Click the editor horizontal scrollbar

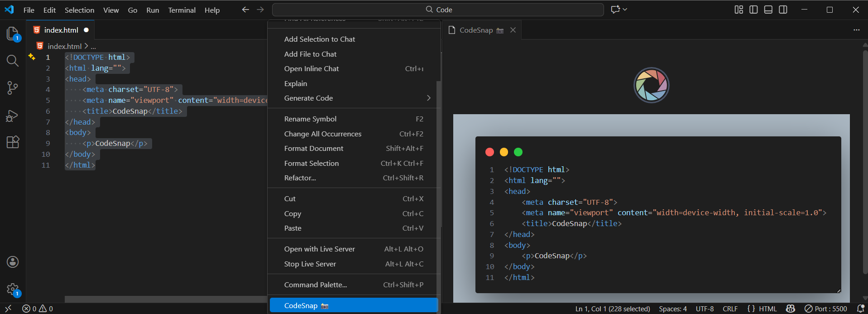tap(166, 299)
